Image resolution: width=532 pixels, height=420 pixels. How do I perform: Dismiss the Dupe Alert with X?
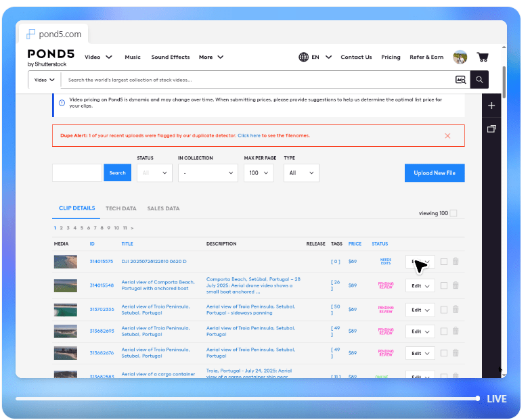tap(447, 136)
